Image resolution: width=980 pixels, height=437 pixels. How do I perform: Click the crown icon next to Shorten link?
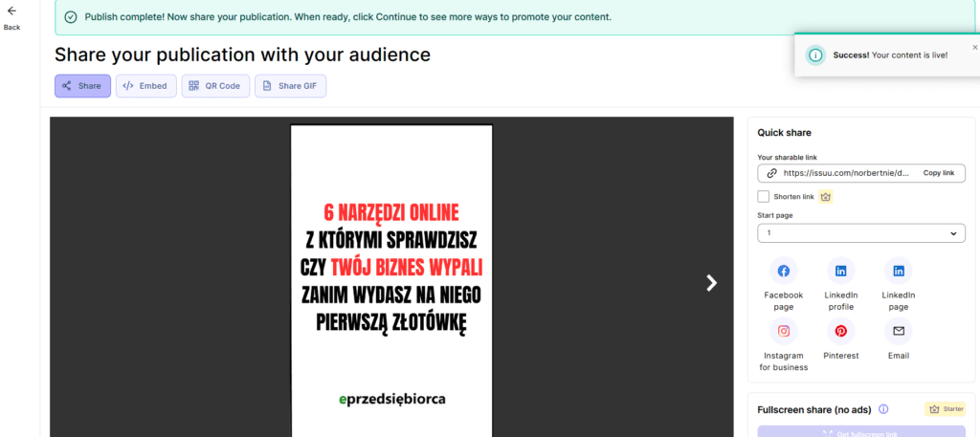(x=825, y=197)
